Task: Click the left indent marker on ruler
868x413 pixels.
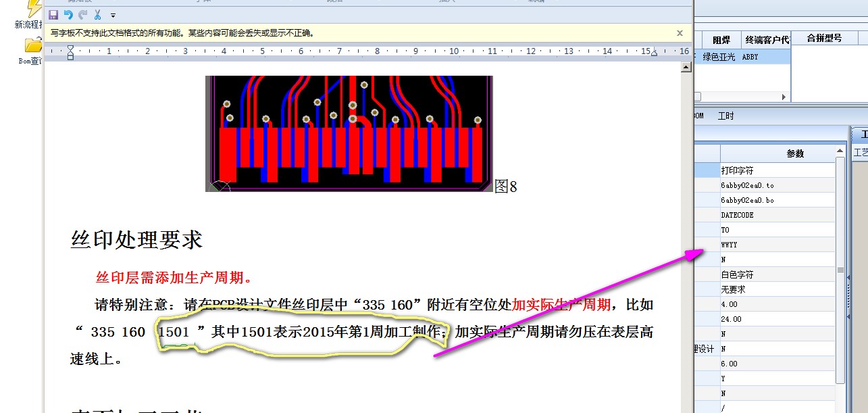Action: pyautogui.click(x=70, y=53)
